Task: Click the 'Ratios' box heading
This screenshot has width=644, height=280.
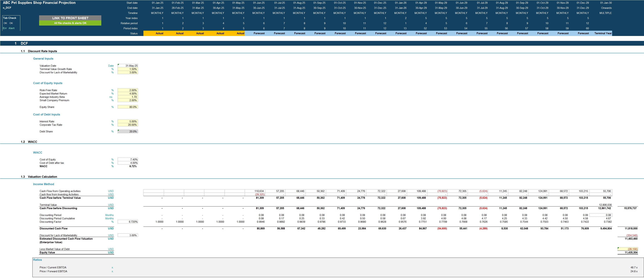Action: 38,260
